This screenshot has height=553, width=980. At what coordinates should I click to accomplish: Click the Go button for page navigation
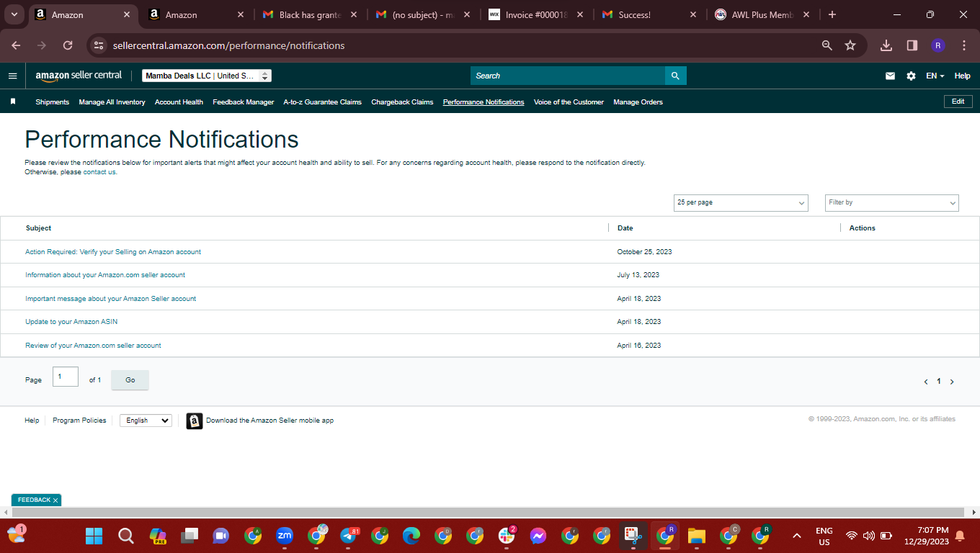pyautogui.click(x=130, y=380)
